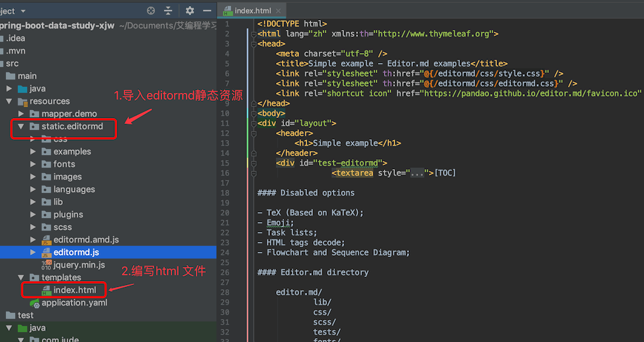Image resolution: width=644 pixels, height=342 pixels.
Task: Click the editormd.js JS file icon
Action: 46,253
